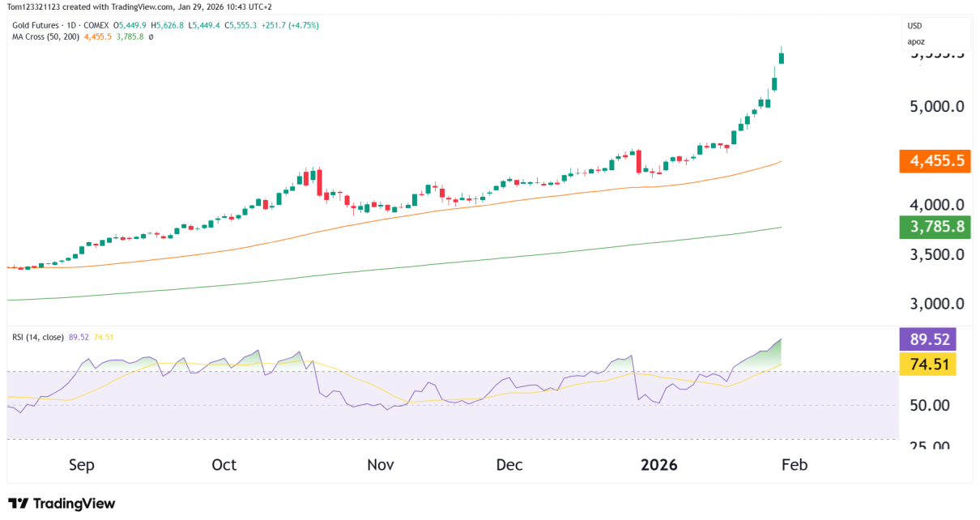
Task: Select Sep on the time axis
Action: coord(81,465)
